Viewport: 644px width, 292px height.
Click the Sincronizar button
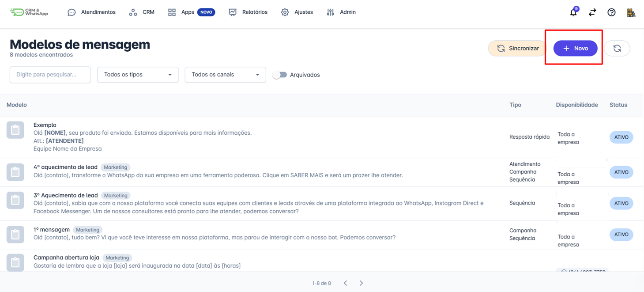(517, 48)
